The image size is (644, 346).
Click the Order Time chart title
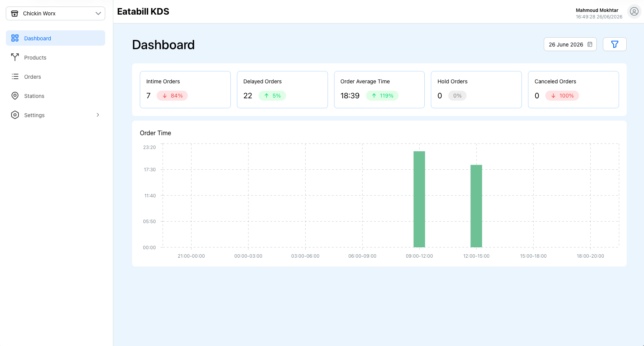(156, 133)
